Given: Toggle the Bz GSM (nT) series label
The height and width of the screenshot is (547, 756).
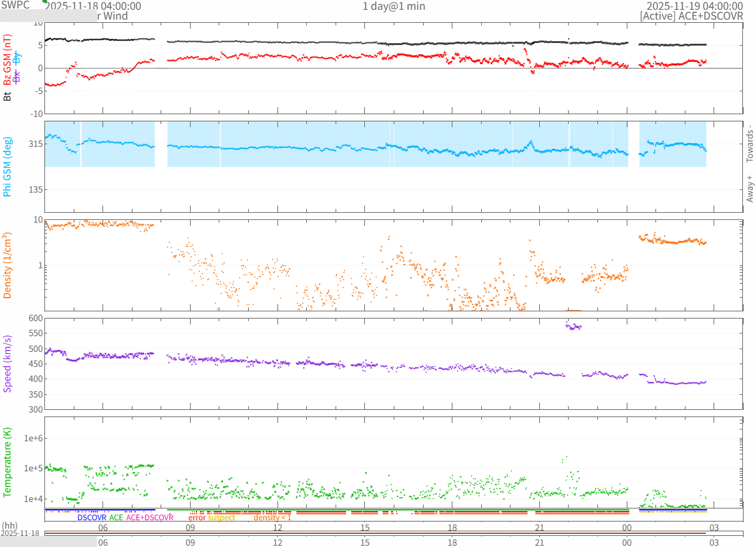Looking at the screenshot, I should (x=7, y=60).
